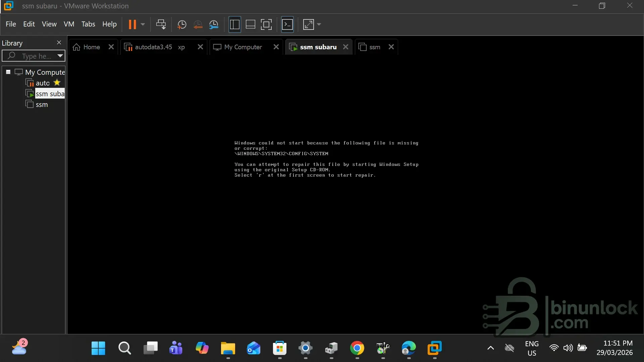Toggle console view toolbar button
This screenshot has height=362, width=644.
point(287,24)
